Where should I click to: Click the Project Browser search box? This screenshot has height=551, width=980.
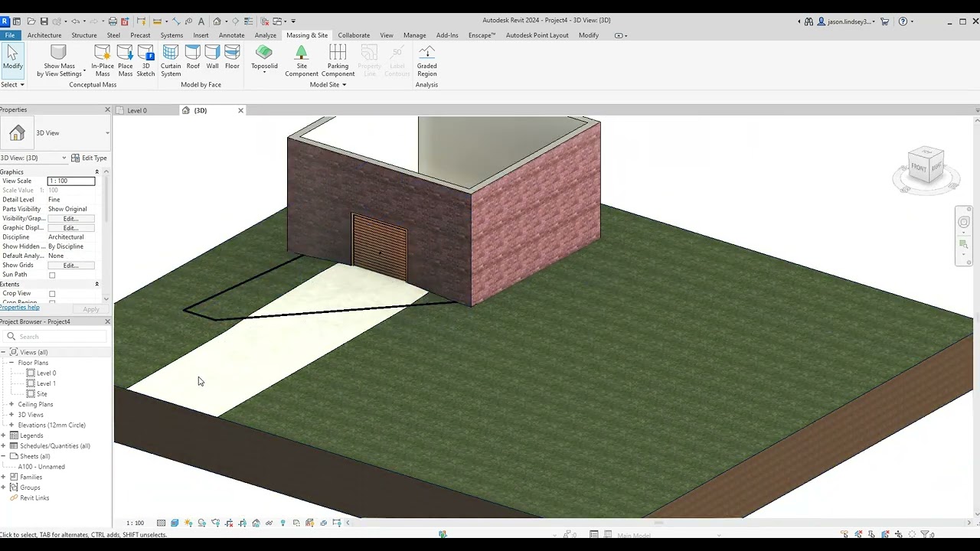(x=55, y=337)
